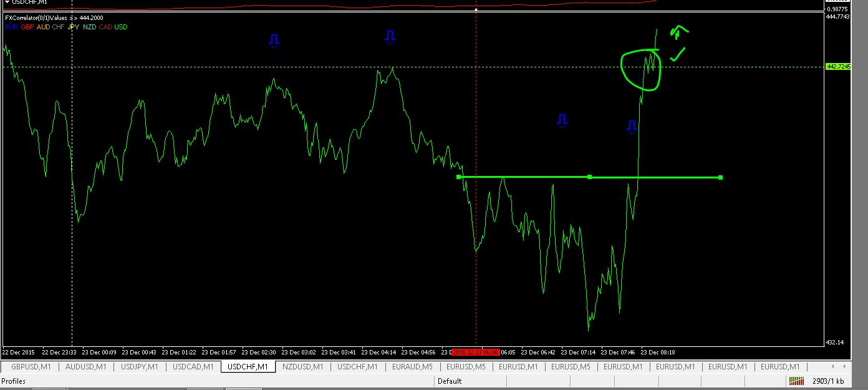Select the left anchor of the green horizontal line

(x=459, y=177)
